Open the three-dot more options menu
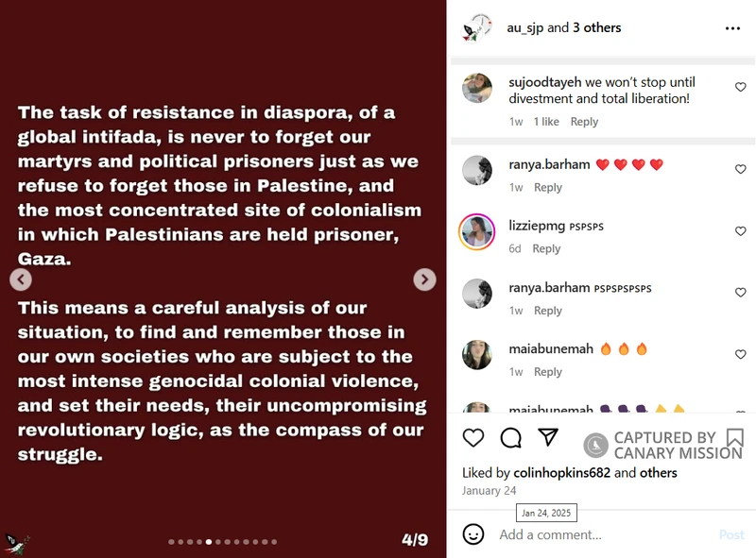756x558 pixels. (x=732, y=28)
